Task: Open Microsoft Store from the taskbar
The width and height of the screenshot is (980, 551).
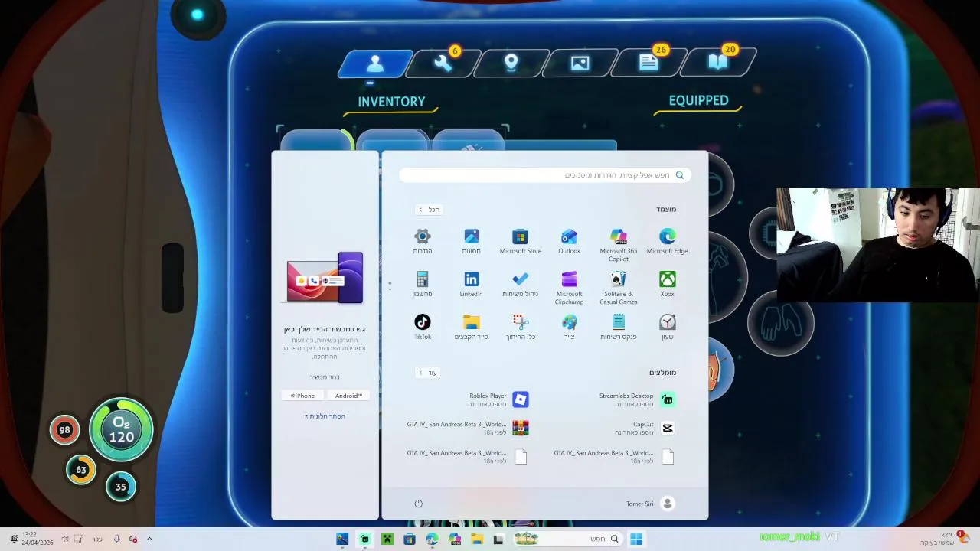Action: click(410, 539)
